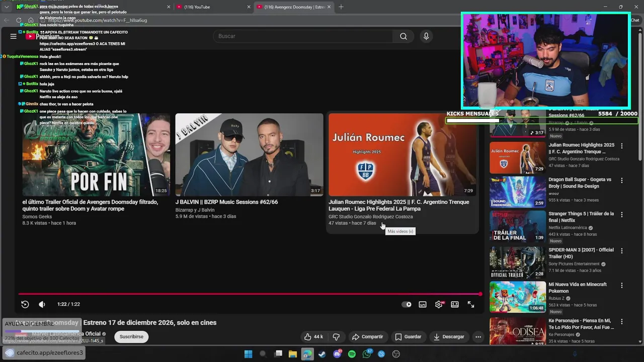Click the Windows Start button

click(x=248, y=354)
